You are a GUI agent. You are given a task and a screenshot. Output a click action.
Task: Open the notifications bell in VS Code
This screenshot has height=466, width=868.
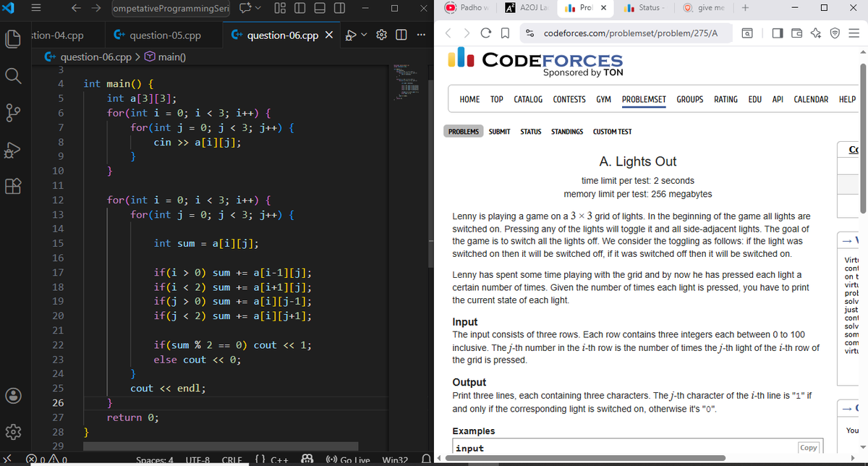pyautogui.click(x=427, y=459)
